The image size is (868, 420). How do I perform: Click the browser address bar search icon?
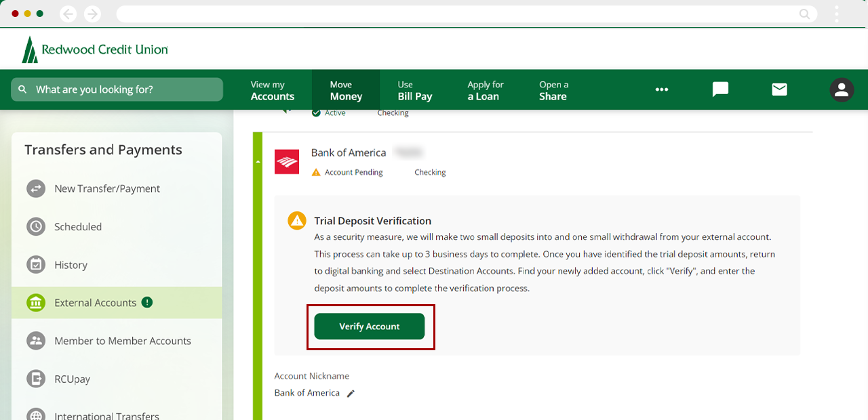tap(804, 14)
